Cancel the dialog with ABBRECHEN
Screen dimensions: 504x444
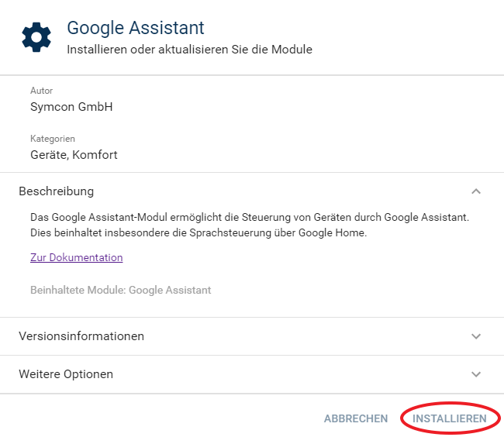tap(355, 418)
